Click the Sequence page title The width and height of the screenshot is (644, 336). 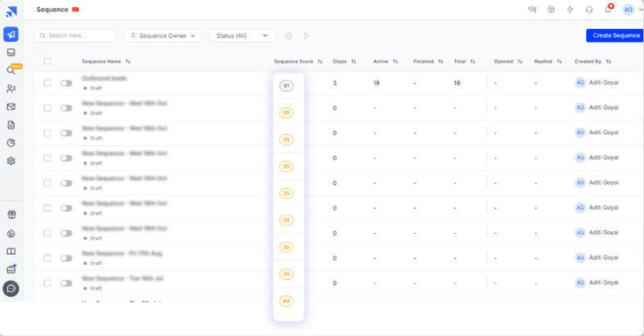[x=52, y=10]
